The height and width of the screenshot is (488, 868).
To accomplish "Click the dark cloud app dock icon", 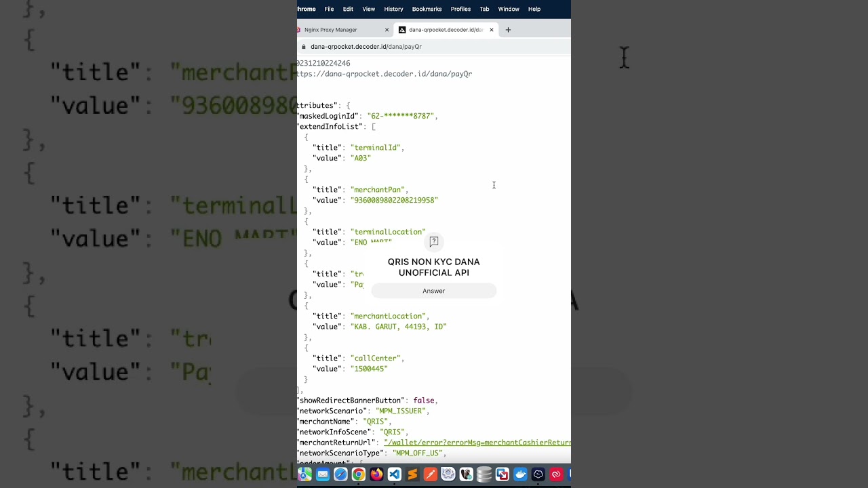I will [x=538, y=474].
